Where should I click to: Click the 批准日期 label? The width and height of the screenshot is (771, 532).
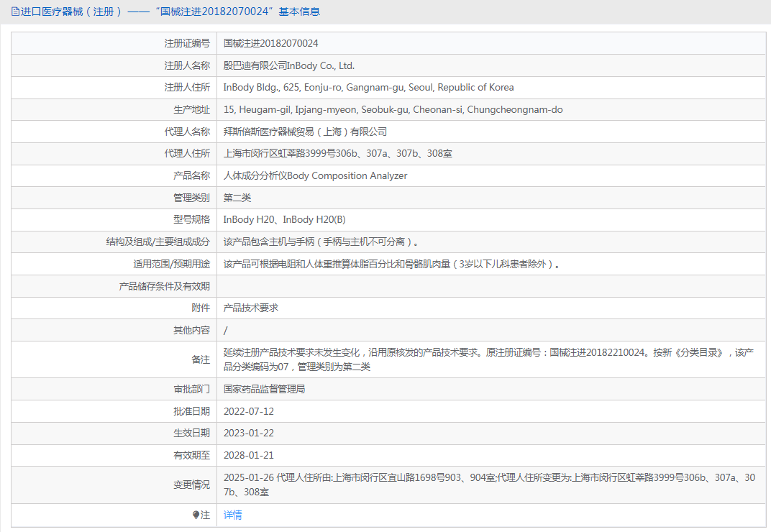click(x=191, y=411)
